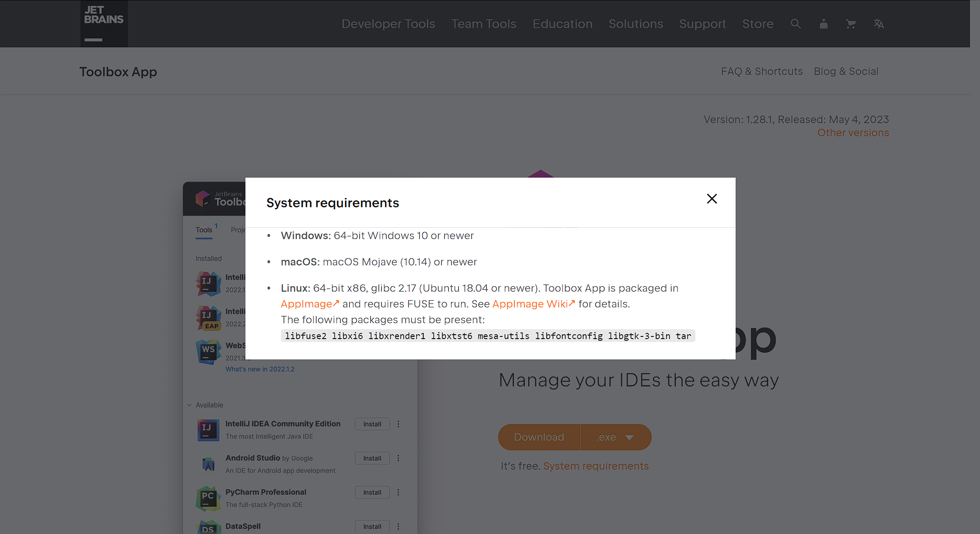The image size is (980, 534).
Task: Click the account profile icon
Action: (x=823, y=24)
